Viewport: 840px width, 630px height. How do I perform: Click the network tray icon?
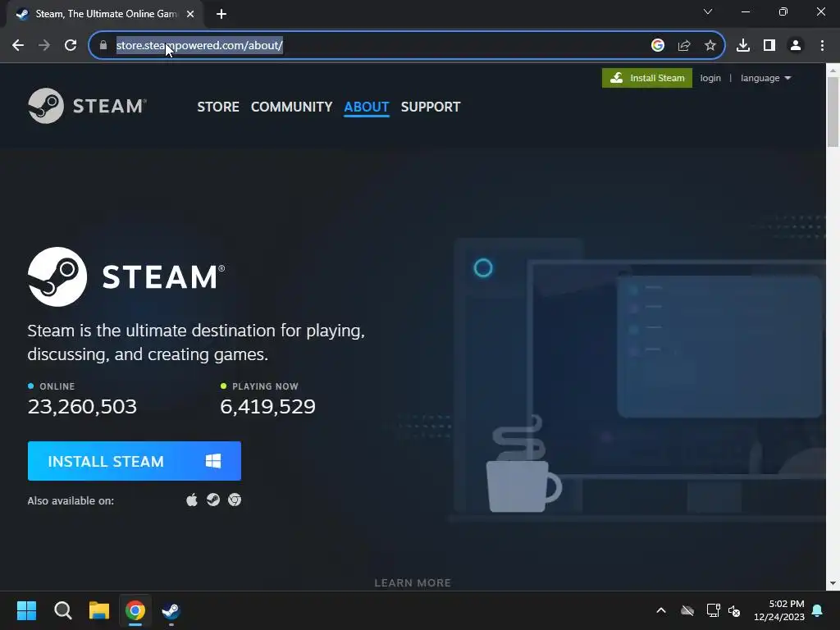click(x=713, y=610)
